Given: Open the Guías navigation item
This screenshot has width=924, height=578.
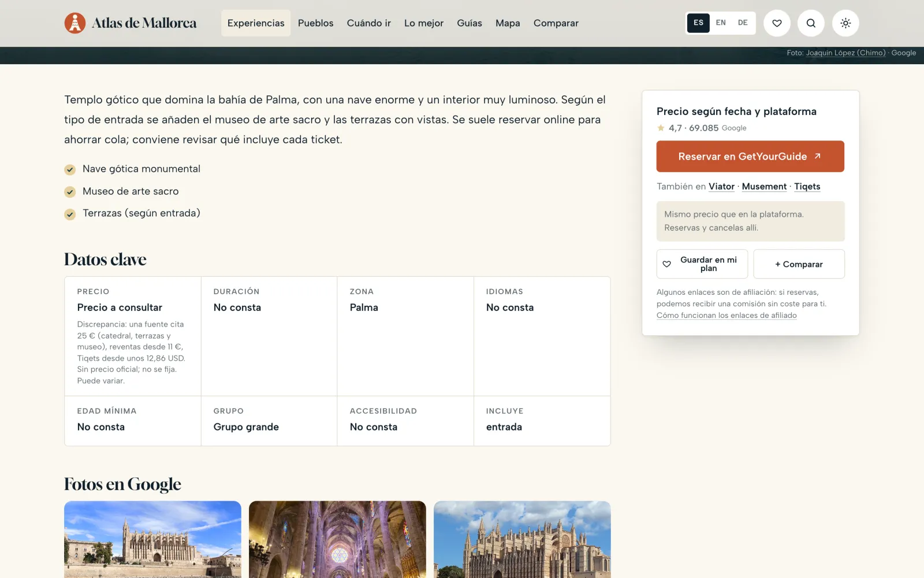Looking at the screenshot, I should tap(470, 23).
